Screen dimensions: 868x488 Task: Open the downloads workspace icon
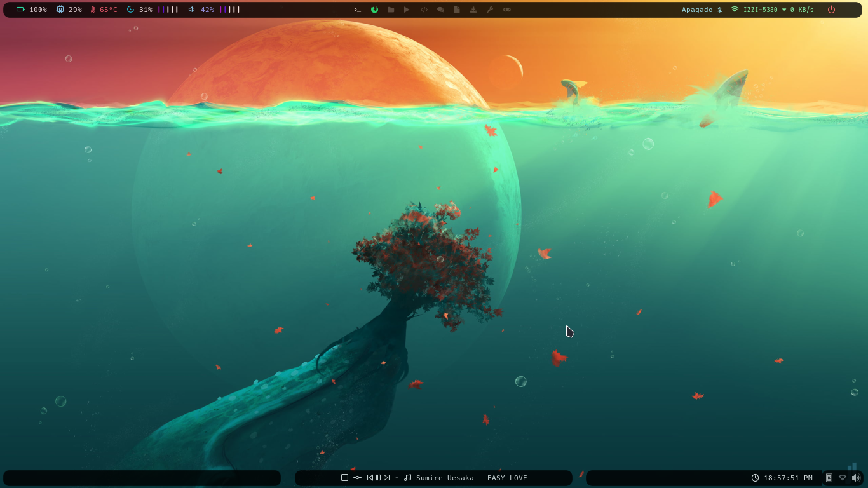473,10
